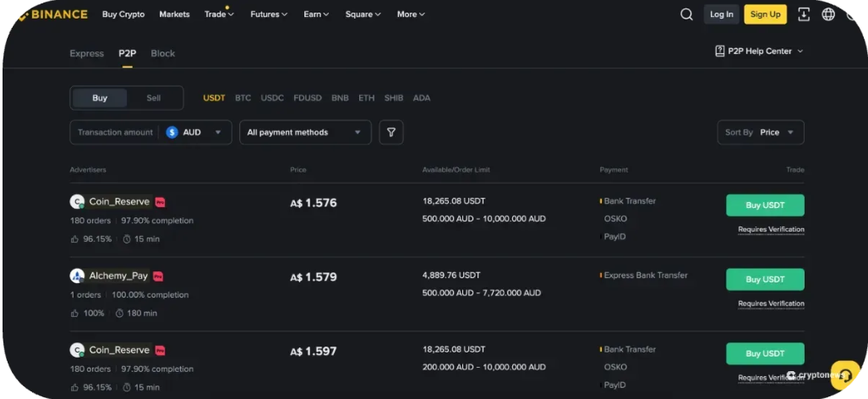Screen dimensions: 868x399
Task: Switch to the Sell toggle option
Action: 153,98
